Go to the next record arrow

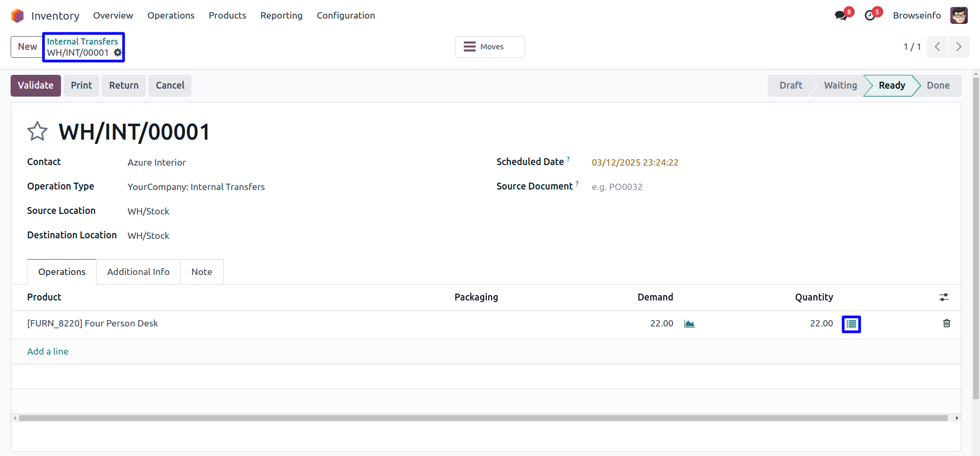tap(959, 47)
